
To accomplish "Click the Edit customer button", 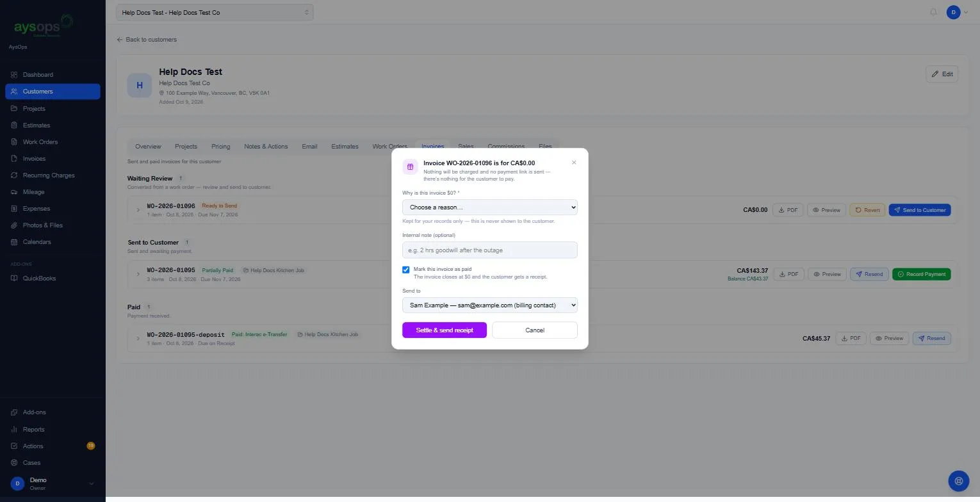I will click(x=942, y=74).
